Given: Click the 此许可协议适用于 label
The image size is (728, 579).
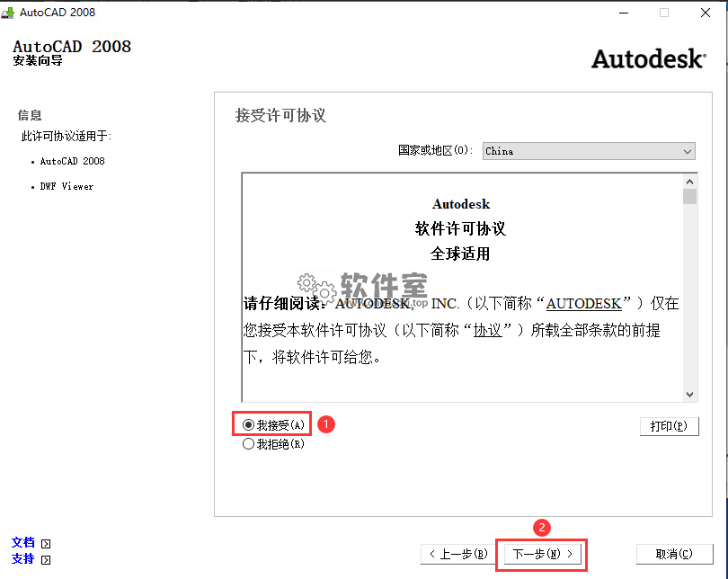Looking at the screenshot, I should click(67, 136).
